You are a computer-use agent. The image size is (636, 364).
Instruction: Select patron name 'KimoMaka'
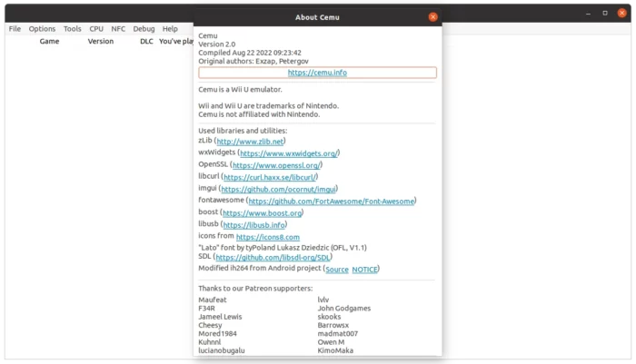pyautogui.click(x=335, y=350)
